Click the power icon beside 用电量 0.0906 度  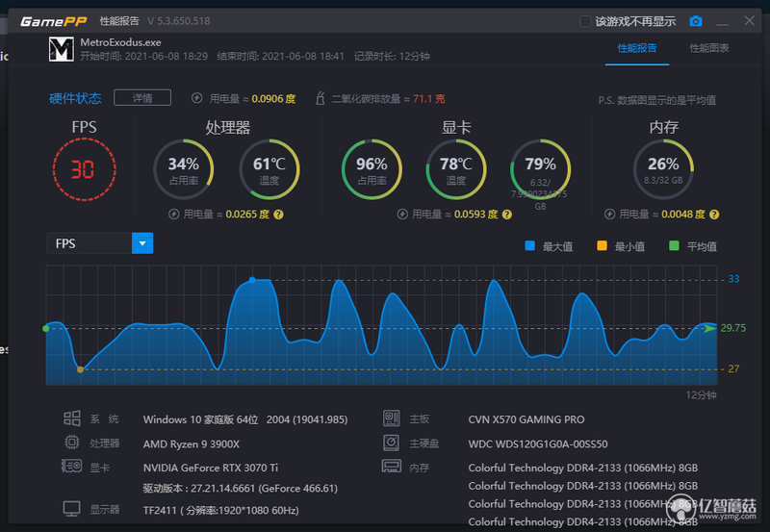tap(197, 98)
